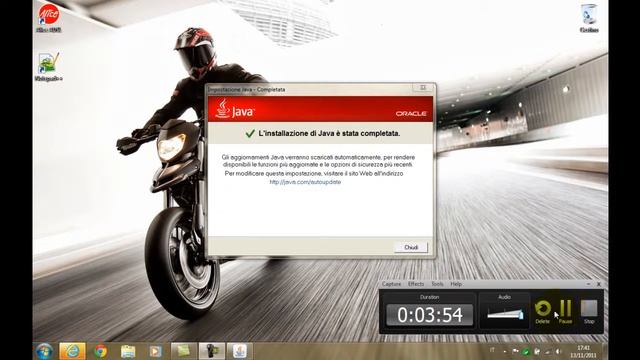
Task: Open Windows Explorer folder from taskbar
Action: [128, 351]
